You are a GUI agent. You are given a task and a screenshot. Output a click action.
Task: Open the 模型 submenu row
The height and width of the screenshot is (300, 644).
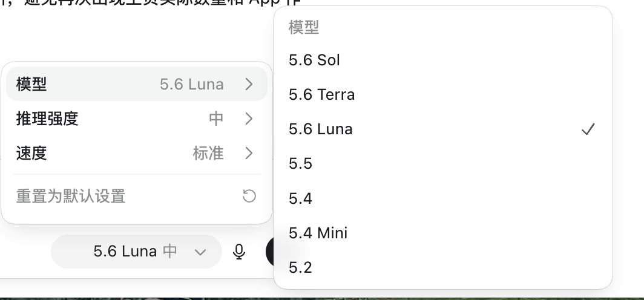137,84
